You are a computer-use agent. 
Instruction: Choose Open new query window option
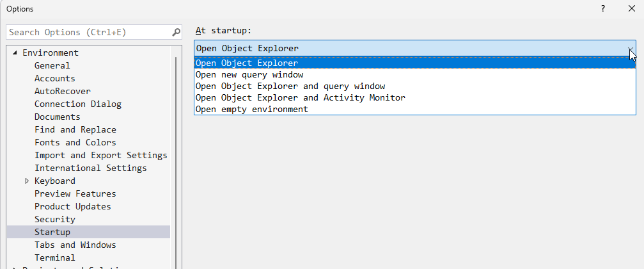click(249, 75)
